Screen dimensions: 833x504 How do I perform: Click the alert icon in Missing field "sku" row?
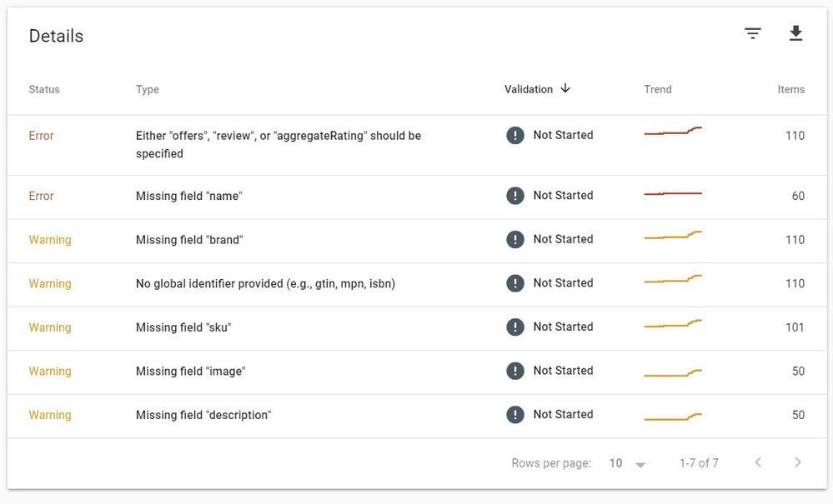[x=515, y=327]
